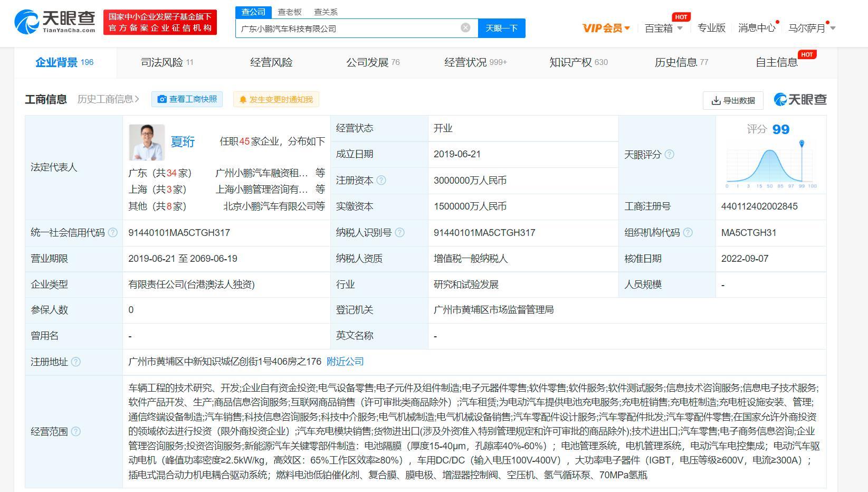
Task: Click 广州市黄埔区市场监督管理局 text
Action: [493, 310]
